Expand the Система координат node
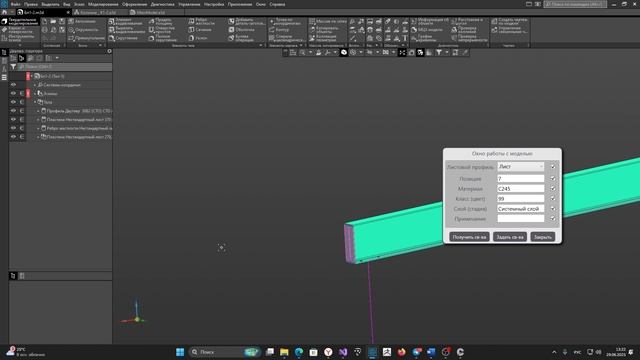Viewport: 640px width, 360px height. (35, 85)
